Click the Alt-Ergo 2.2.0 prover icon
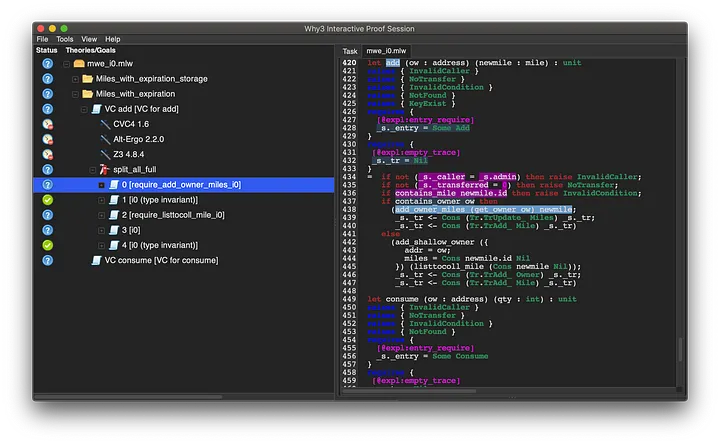The height and width of the screenshot is (444, 720). pyautogui.click(x=106, y=139)
